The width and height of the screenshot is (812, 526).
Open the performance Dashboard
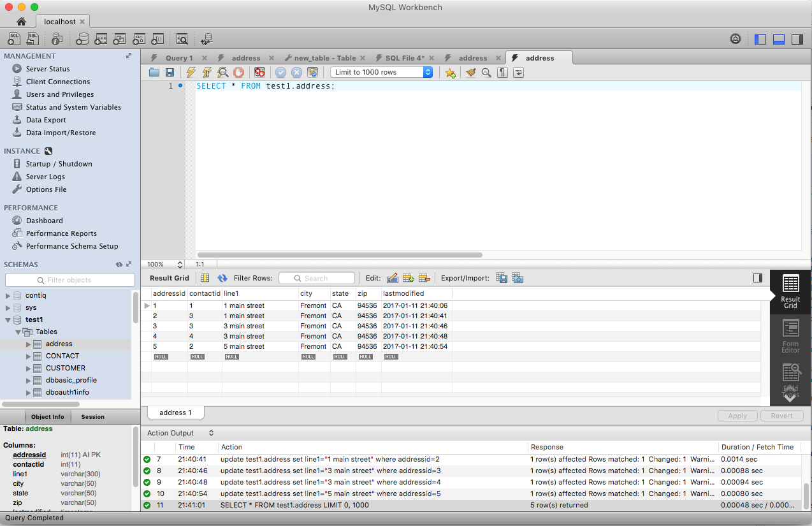tap(44, 221)
